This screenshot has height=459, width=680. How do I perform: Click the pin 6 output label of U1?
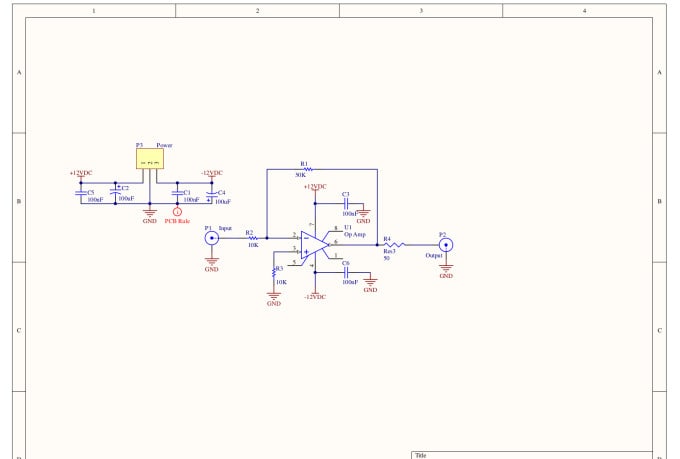coord(336,242)
